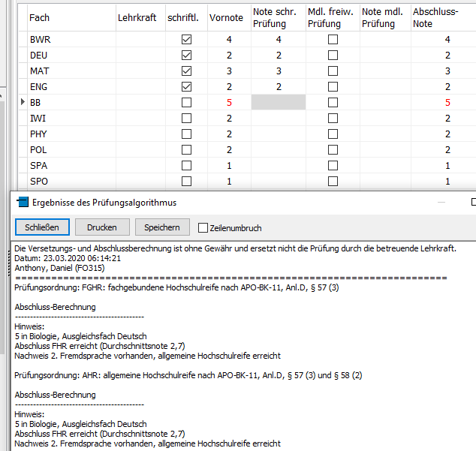Viewport: 476px width, 451px height.
Task: Click the red Vornote 5 for BB
Action: [x=229, y=103]
